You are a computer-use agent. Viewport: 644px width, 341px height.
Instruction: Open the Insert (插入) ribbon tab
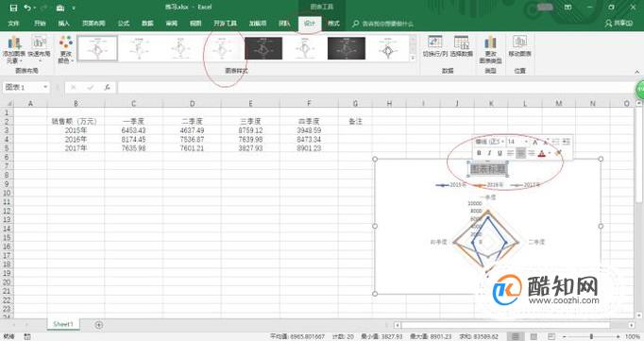pyautogui.click(x=63, y=24)
